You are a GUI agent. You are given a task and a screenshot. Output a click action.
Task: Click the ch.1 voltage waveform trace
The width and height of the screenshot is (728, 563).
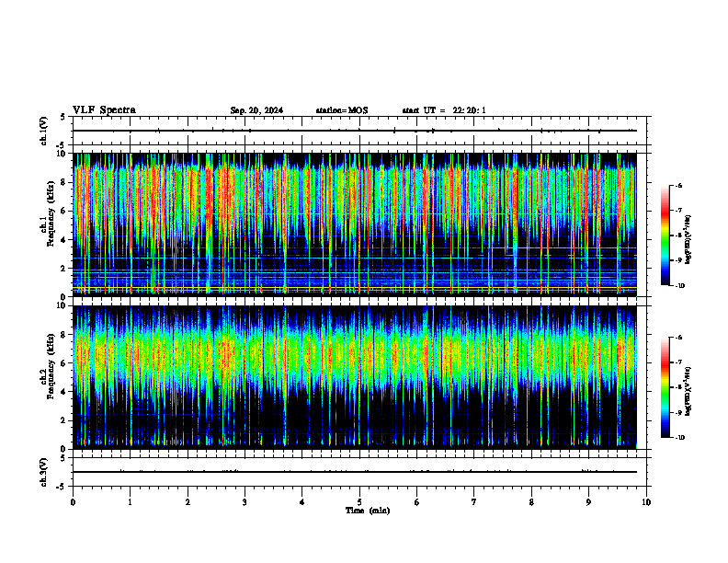click(355, 131)
